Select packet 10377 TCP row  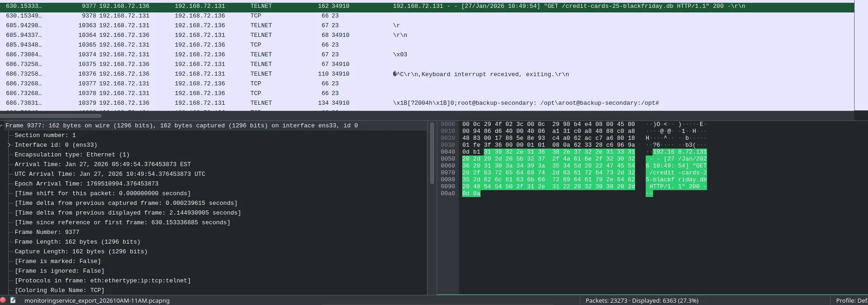click(427, 84)
